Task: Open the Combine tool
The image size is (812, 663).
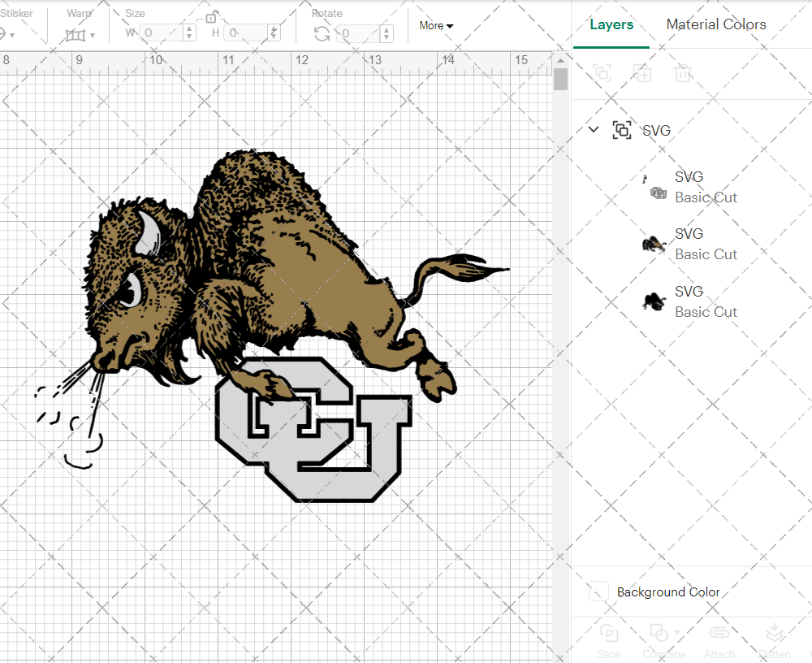Action: (x=664, y=642)
